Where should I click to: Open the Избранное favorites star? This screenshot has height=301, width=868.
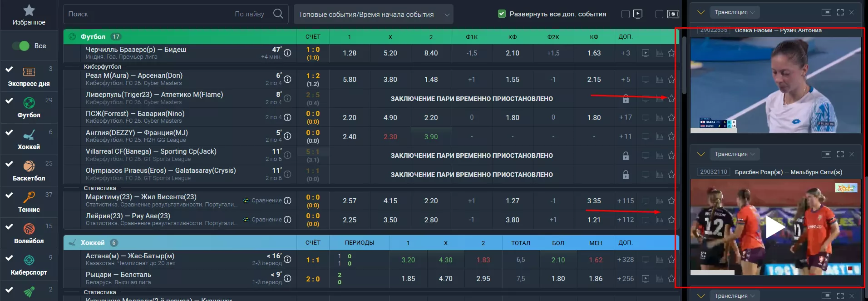pyautogui.click(x=29, y=10)
